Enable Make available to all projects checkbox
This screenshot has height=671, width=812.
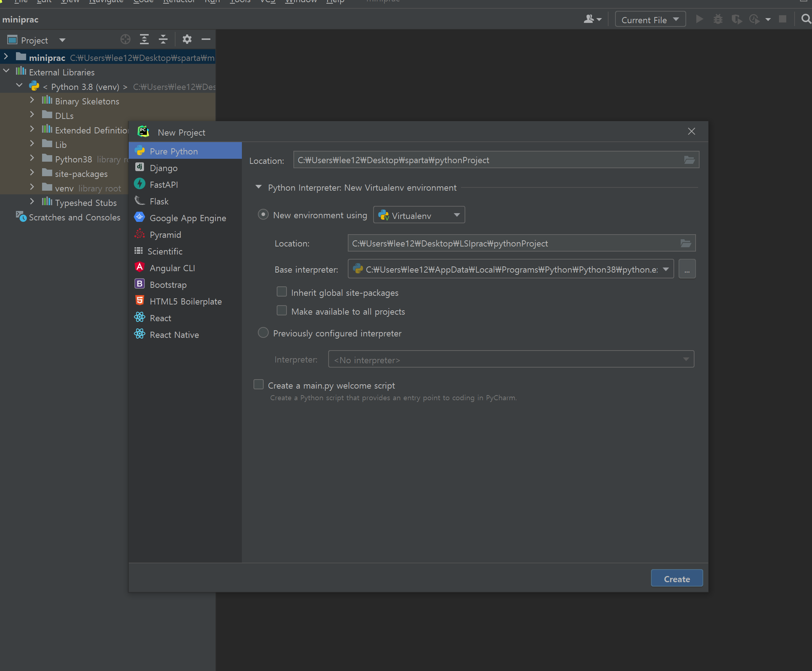(x=282, y=311)
